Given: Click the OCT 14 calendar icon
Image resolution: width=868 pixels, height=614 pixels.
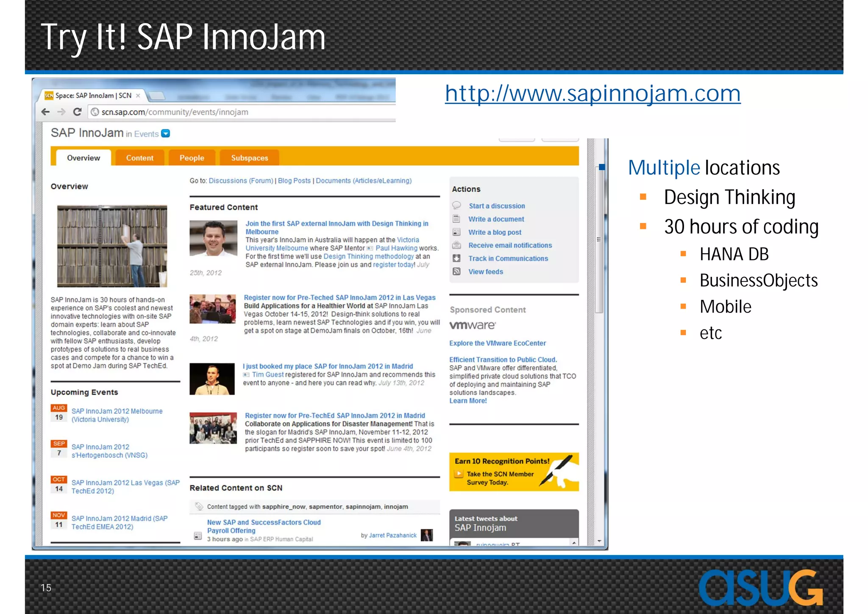Looking at the screenshot, I should [x=59, y=484].
